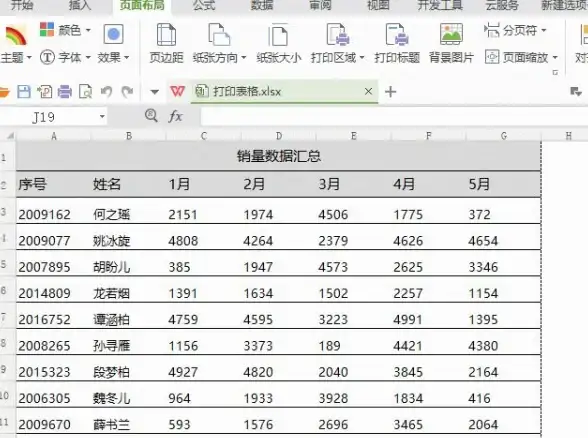Click the 纸张大小 paper size icon

[278, 36]
